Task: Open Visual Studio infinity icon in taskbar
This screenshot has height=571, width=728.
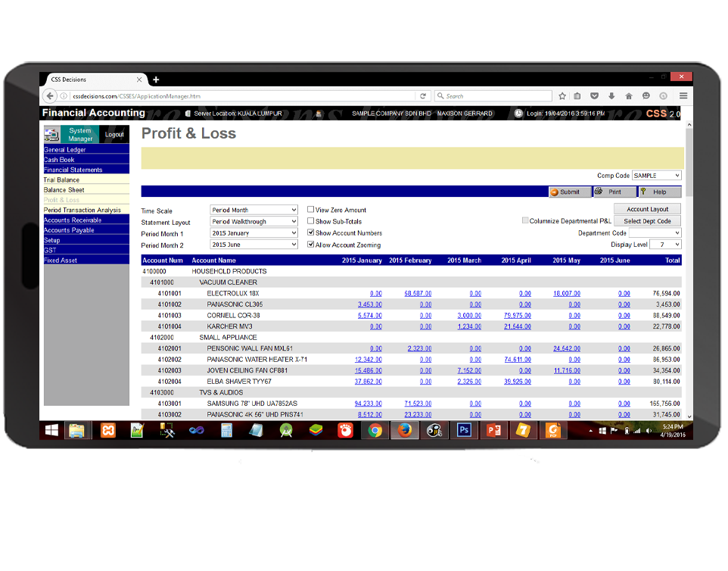Action: 197,431
